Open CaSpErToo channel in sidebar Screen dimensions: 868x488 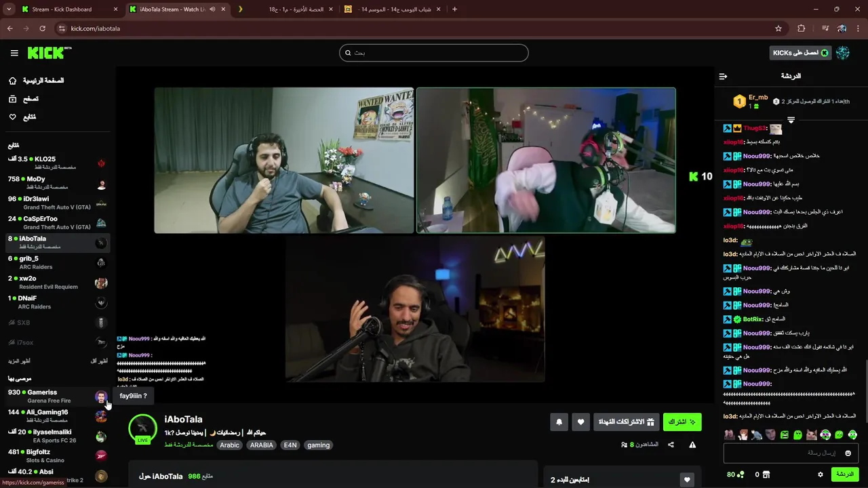[x=57, y=222]
